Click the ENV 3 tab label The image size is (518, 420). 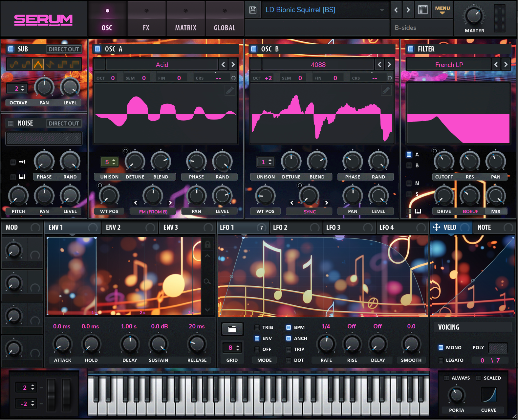(171, 227)
